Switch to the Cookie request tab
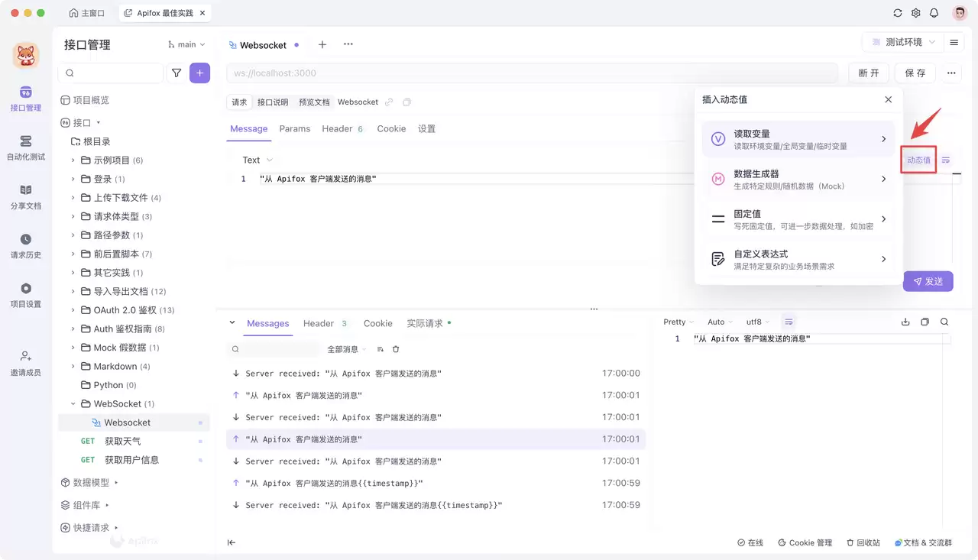This screenshot has height=560, width=978. click(x=391, y=129)
